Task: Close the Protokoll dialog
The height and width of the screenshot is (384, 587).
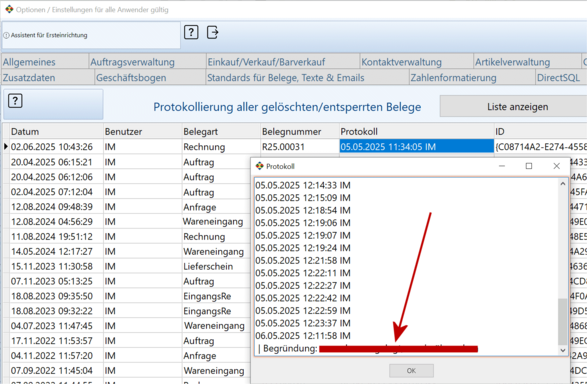Action: [x=556, y=166]
